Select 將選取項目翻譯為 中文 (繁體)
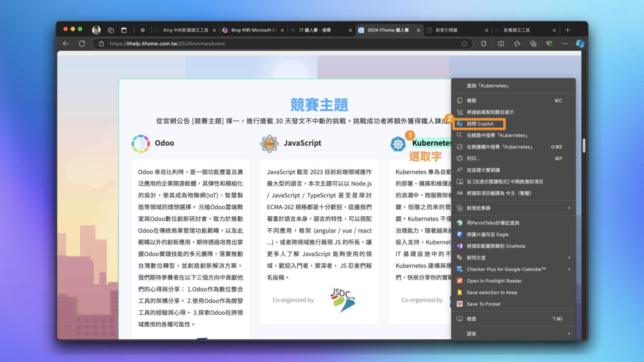 click(513, 193)
